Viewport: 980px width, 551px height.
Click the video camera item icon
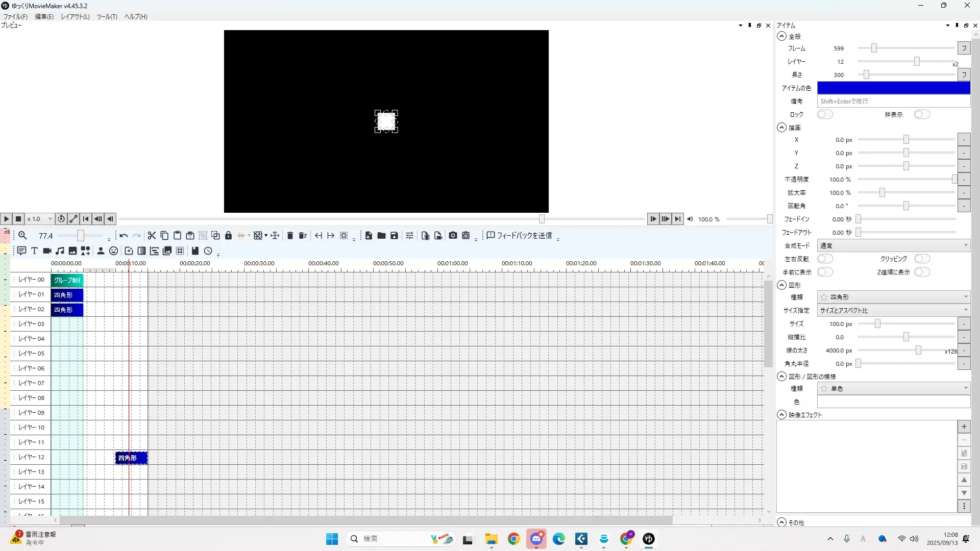[47, 251]
